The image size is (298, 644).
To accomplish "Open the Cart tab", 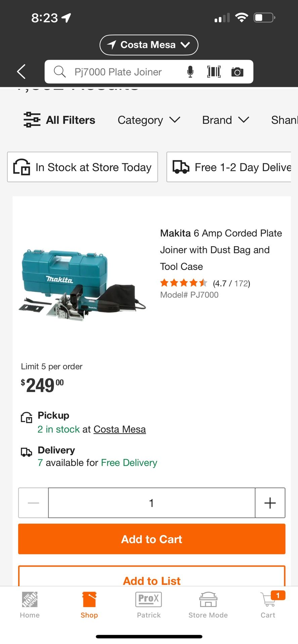I will click(268, 605).
